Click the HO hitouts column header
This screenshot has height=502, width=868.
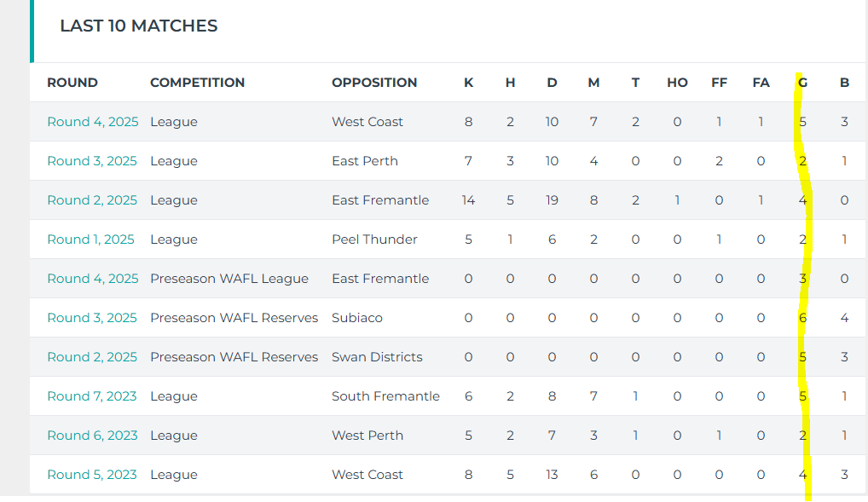[677, 83]
